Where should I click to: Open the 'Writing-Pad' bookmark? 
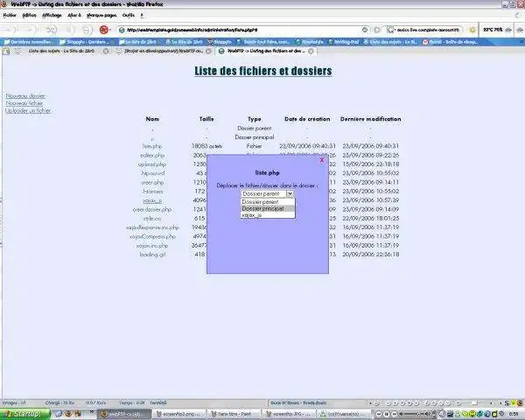pos(344,42)
